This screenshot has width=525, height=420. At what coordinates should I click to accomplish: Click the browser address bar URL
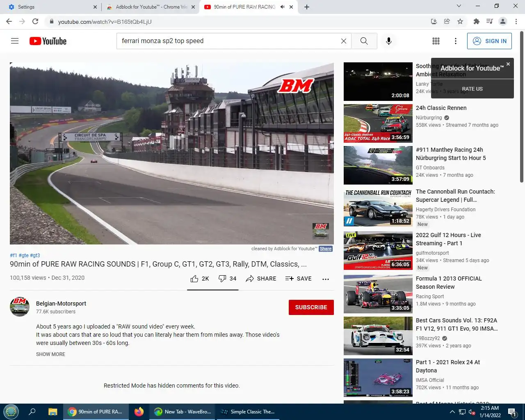click(105, 21)
